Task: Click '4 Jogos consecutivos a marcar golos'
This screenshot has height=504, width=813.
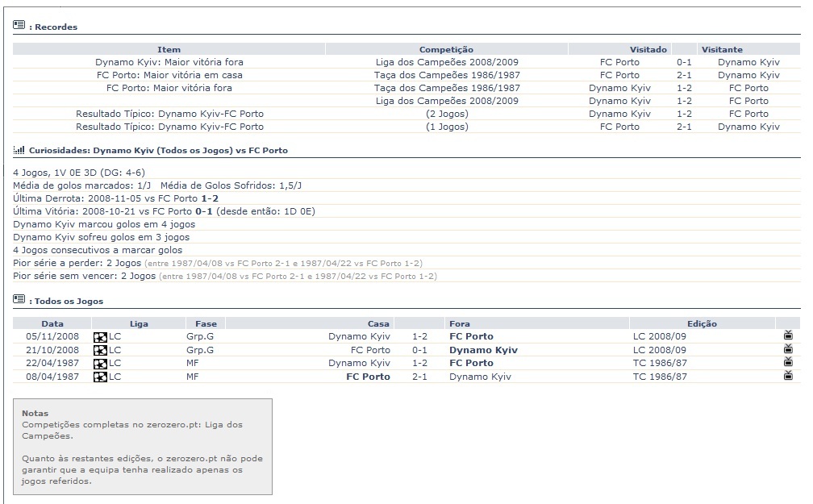Action: (98, 251)
